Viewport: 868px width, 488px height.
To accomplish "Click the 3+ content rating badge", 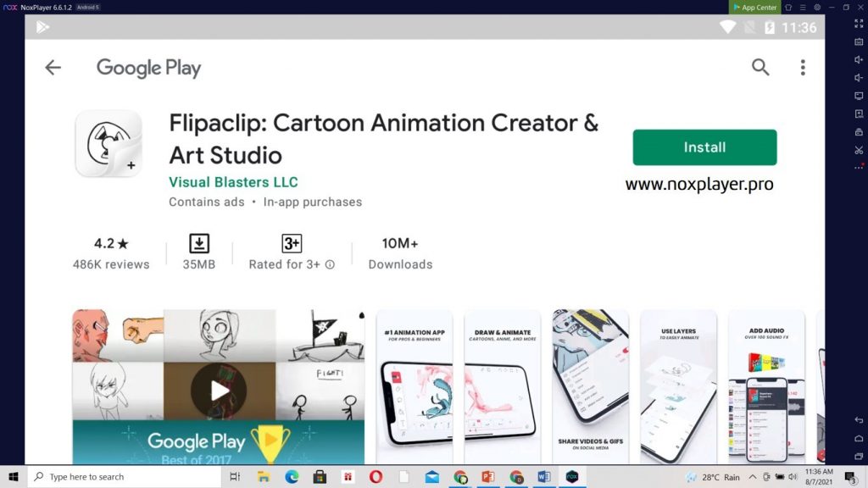I will [292, 243].
